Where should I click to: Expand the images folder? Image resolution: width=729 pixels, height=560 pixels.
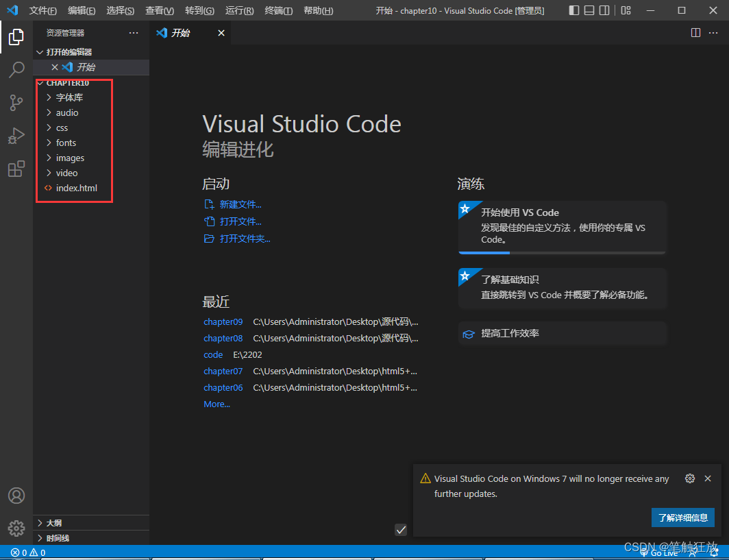[91, 158]
